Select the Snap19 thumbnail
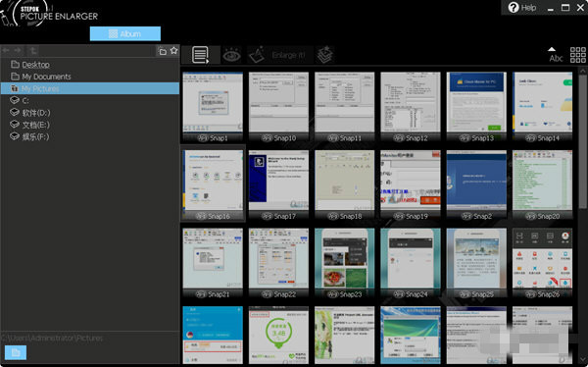Viewport: 588px width, 367px height. (411, 181)
